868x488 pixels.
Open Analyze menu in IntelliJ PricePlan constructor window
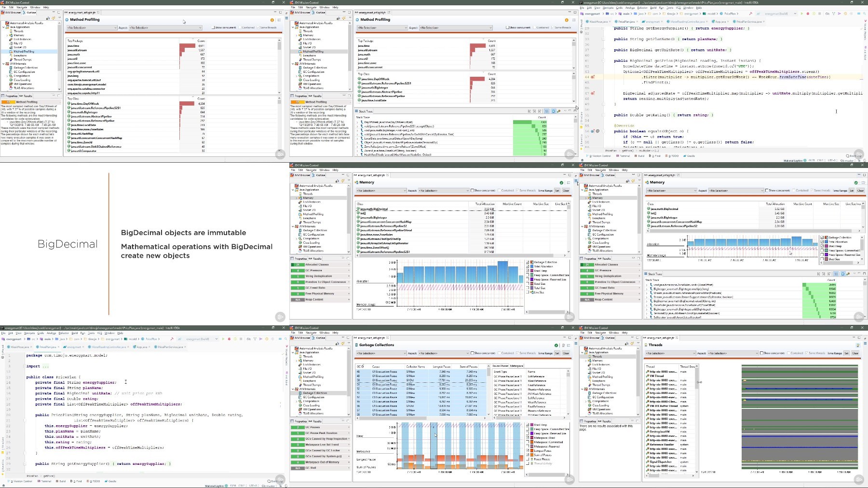tap(52, 333)
